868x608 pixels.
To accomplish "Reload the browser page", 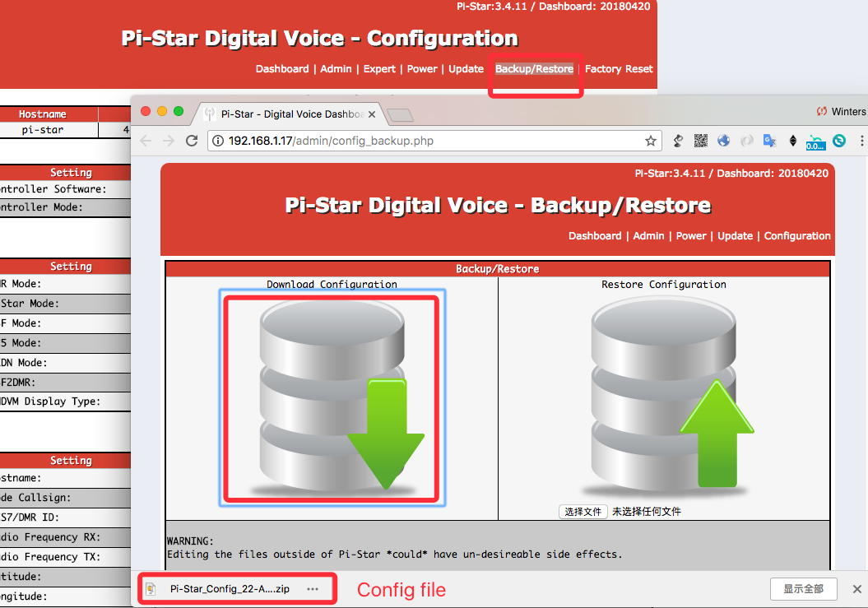I will (192, 141).
